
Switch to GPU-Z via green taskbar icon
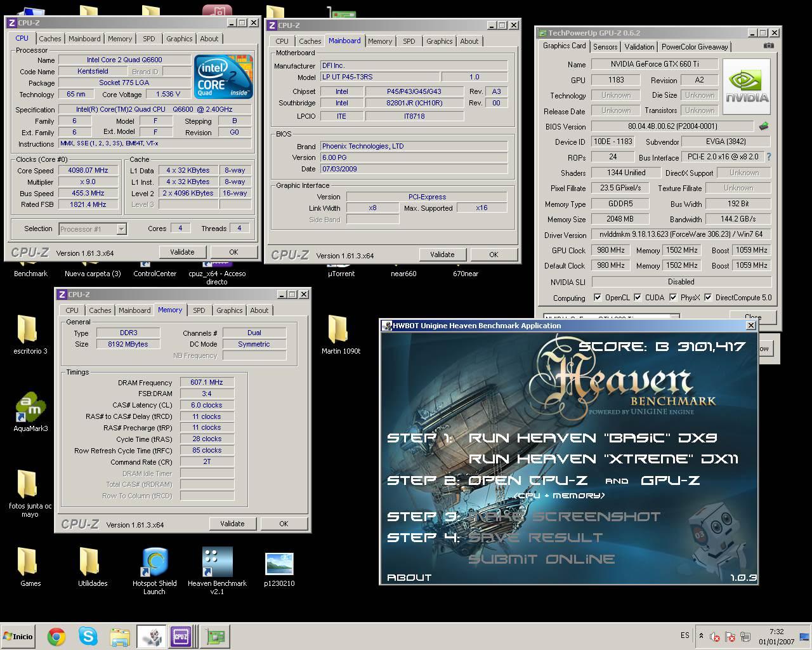216,636
